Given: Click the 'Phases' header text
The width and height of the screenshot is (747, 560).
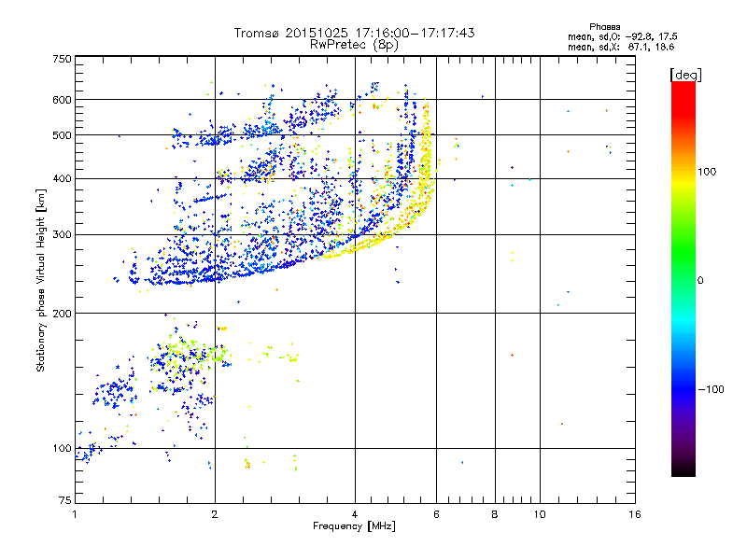Looking at the screenshot, I should pos(604,27).
